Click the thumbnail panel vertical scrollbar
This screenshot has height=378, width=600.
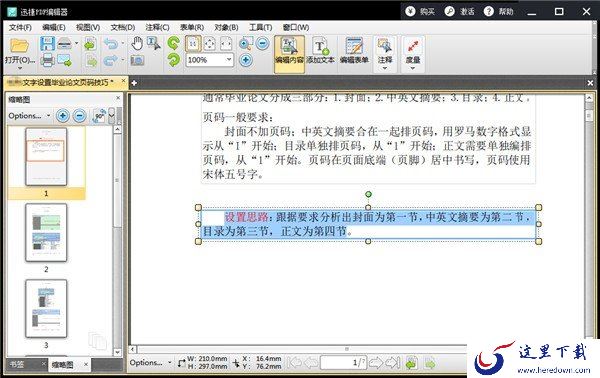click(x=118, y=241)
